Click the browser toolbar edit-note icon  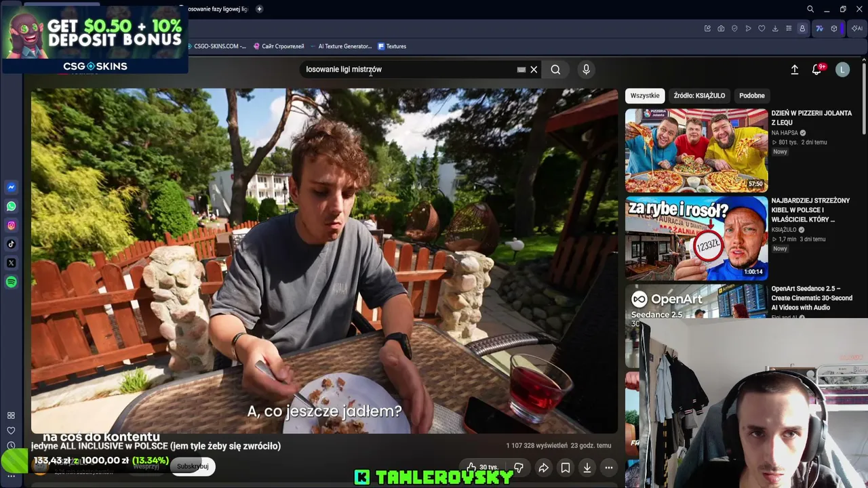point(707,28)
